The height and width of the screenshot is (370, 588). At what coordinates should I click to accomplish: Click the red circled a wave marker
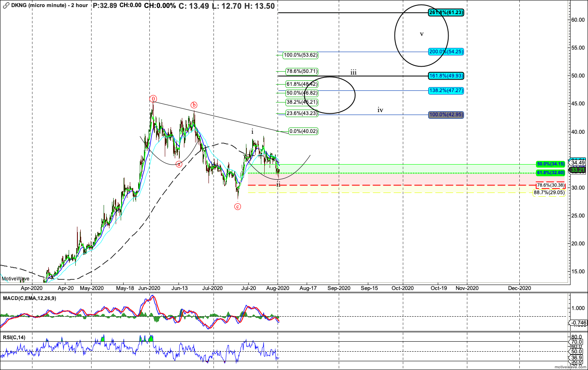tap(179, 164)
